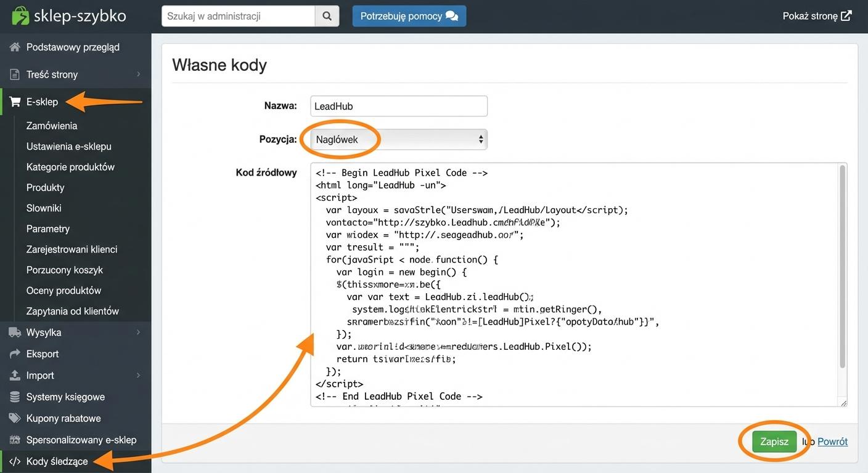Viewport: 868px width, 473px height.
Task: Click the Potrzebuję pomocy button
Action: coord(409,16)
